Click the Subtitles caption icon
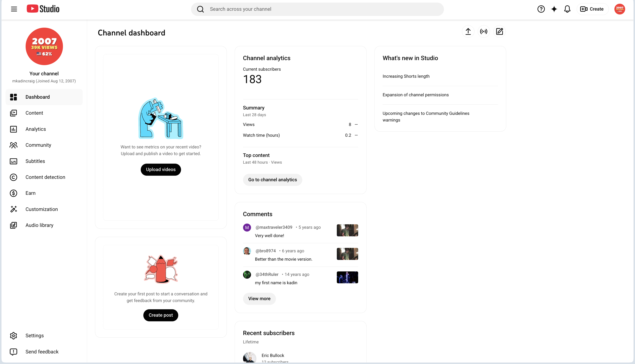Image resolution: width=635 pixels, height=364 pixels. pos(14,161)
